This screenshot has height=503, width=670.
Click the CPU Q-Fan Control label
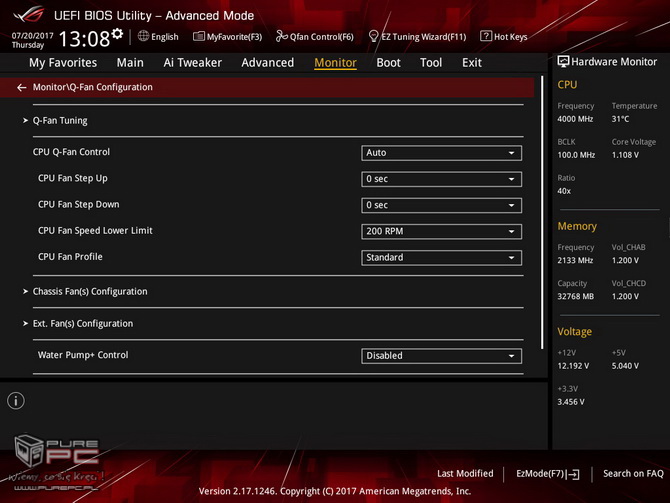point(71,152)
